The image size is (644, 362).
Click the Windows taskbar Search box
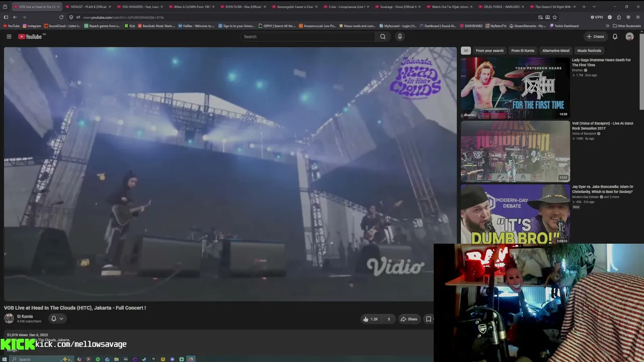(41, 359)
